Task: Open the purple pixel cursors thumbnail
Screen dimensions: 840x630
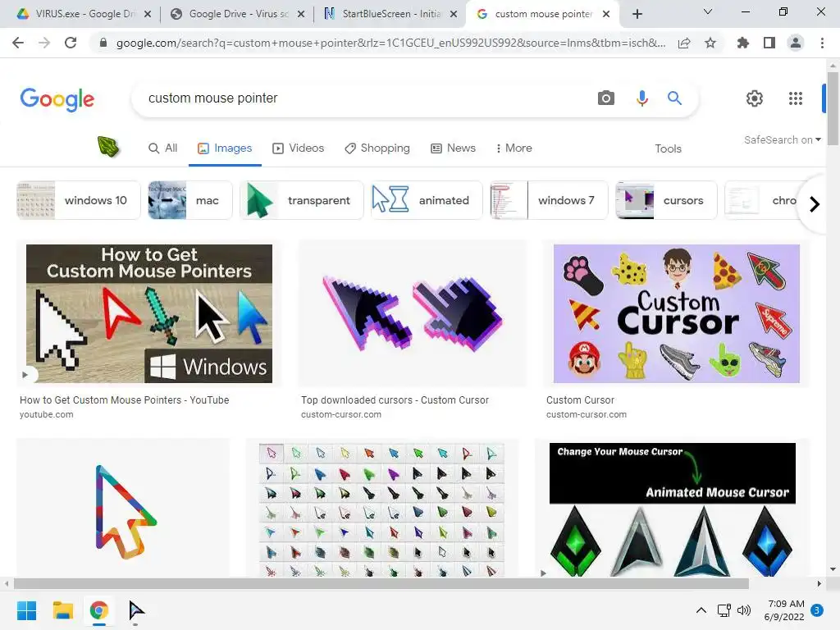Action: (x=413, y=313)
